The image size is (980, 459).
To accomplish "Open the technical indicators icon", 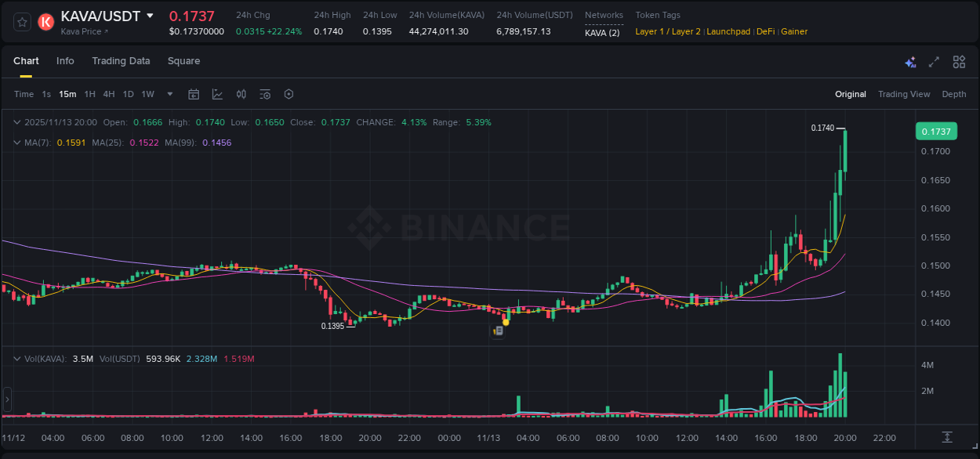I will [241, 94].
